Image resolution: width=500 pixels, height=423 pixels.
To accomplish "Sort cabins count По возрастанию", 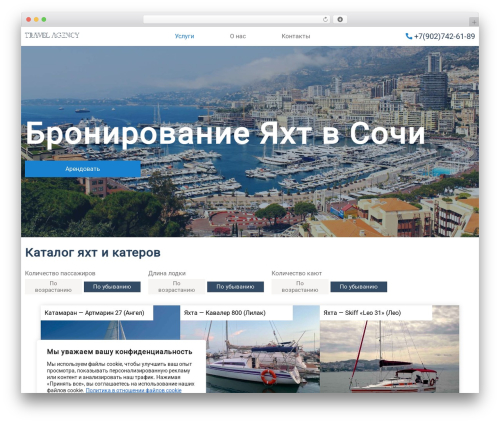I will [x=300, y=287].
